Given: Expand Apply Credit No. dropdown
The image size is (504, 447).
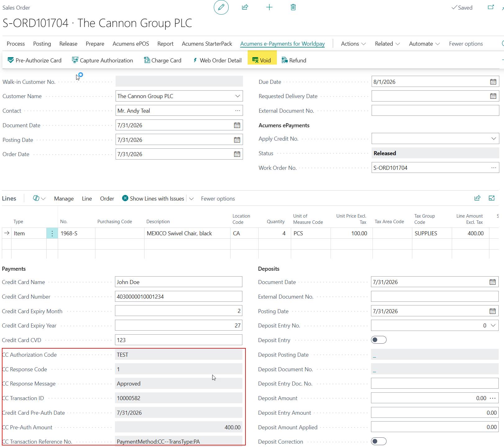Looking at the screenshot, I should coord(494,139).
